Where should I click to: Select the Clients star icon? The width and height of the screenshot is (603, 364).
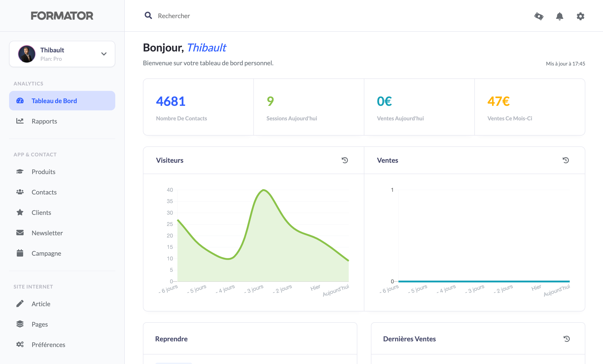click(20, 212)
